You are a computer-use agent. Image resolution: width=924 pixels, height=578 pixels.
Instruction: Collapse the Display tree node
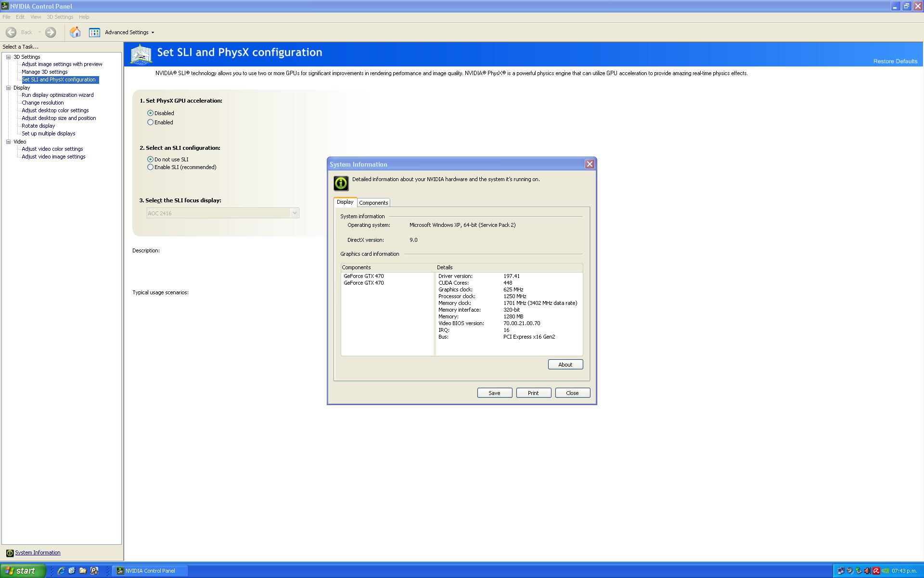point(8,88)
